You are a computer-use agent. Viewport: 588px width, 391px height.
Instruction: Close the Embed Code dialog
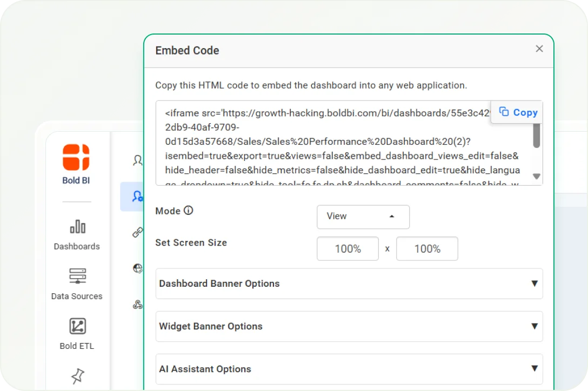(x=539, y=49)
